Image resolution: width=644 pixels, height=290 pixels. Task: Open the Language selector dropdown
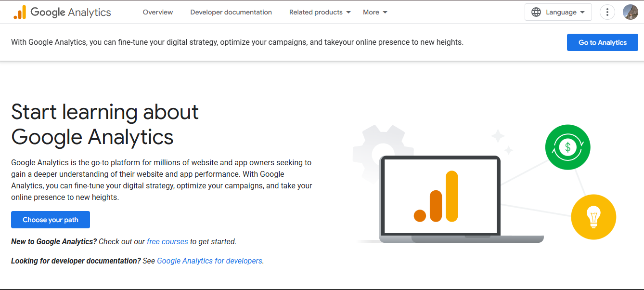click(x=558, y=12)
